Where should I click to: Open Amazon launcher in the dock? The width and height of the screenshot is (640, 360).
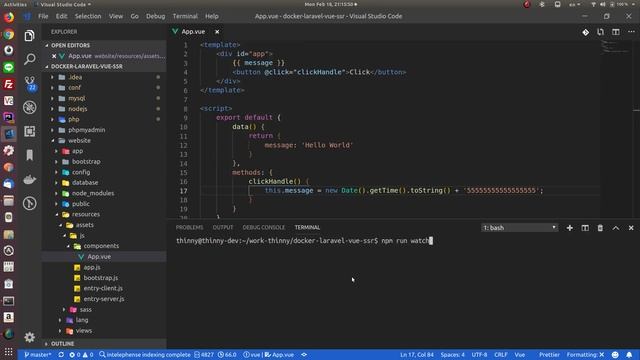tap(9, 317)
